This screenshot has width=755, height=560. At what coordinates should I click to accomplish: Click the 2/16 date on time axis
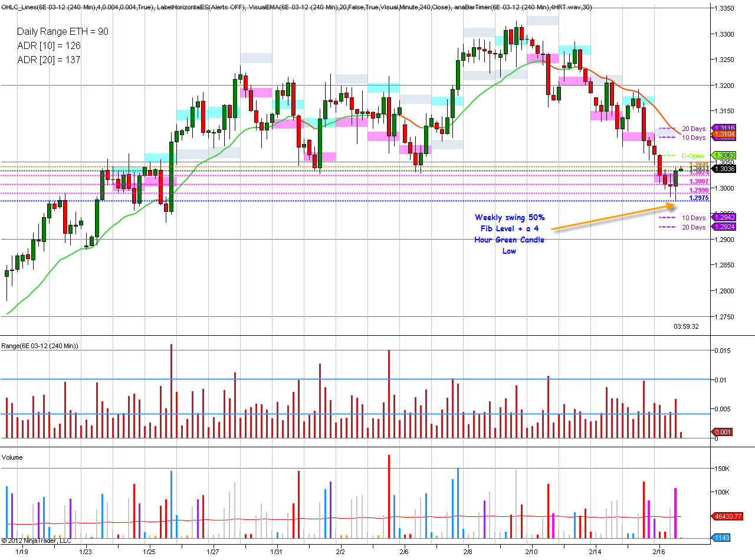click(x=659, y=552)
